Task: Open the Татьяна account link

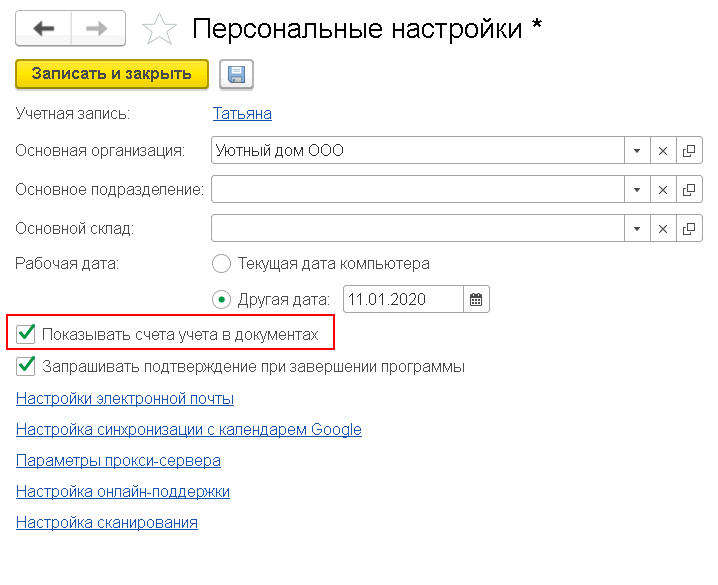Action: pyautogui.click(x=242, y=114)
